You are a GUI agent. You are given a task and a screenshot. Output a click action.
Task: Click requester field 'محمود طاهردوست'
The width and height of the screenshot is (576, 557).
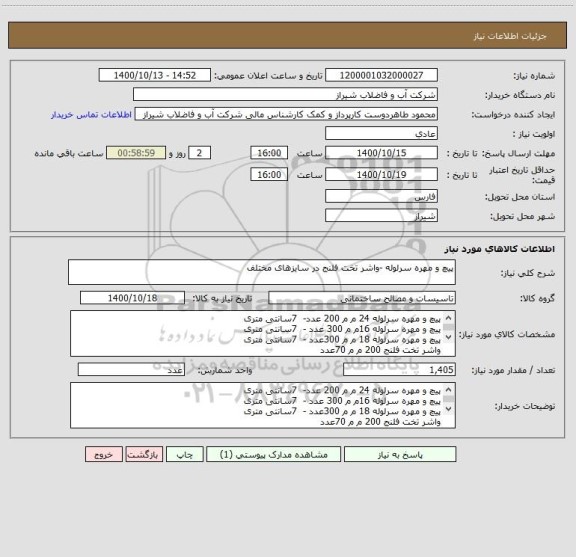tap(286, 114)
